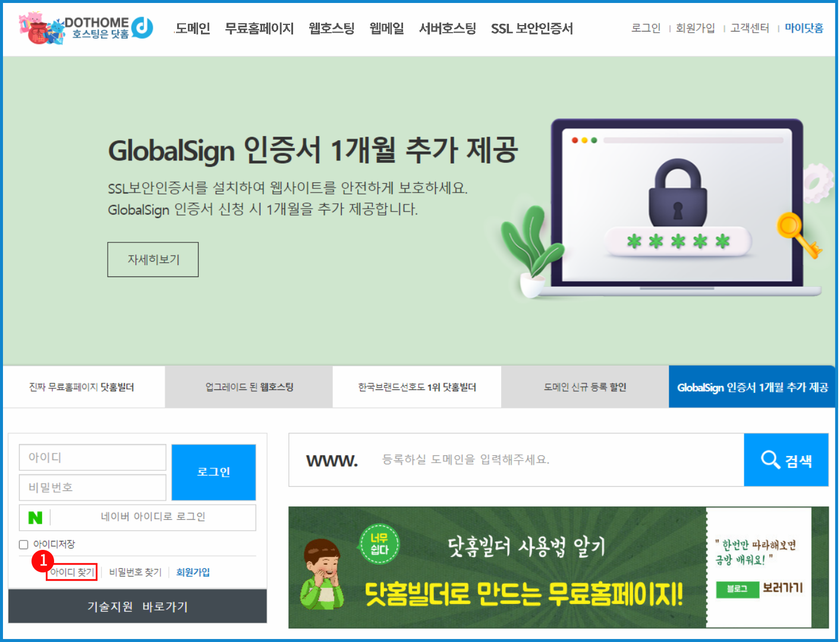Image resolution: width=840 pixels, height=642 pixels.
Task: Click the DOTHOME logo
Action: pyautogui.click(x=87, y=29)
